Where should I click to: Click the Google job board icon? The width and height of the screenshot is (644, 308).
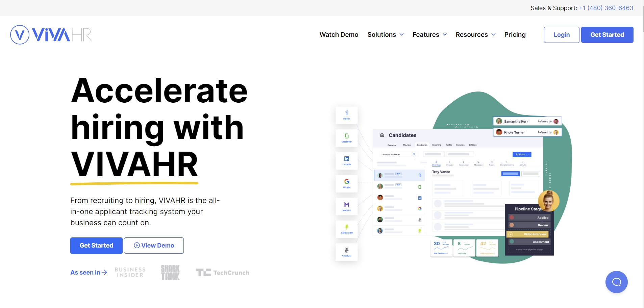click(347, 184)
